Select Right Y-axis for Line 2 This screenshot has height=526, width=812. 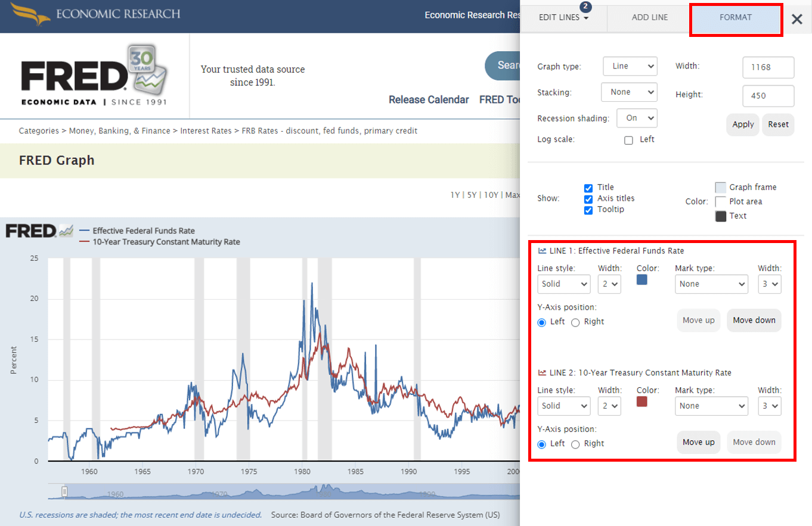pos(575,444)
